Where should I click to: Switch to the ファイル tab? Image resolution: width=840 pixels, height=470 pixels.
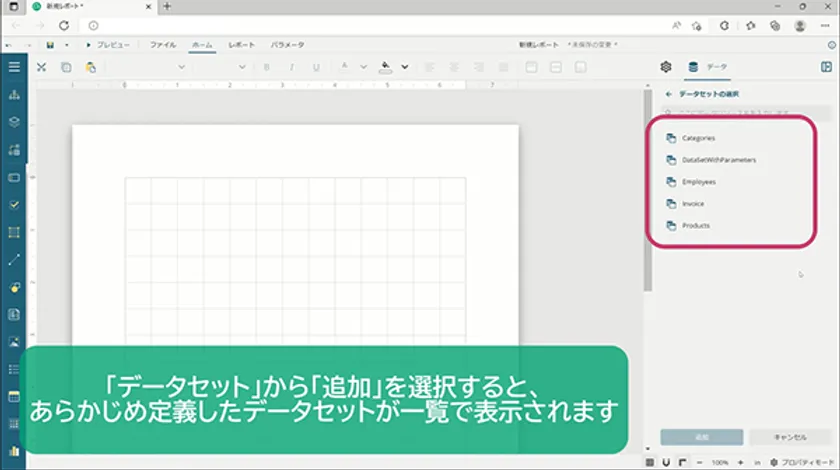coord(163,45)
